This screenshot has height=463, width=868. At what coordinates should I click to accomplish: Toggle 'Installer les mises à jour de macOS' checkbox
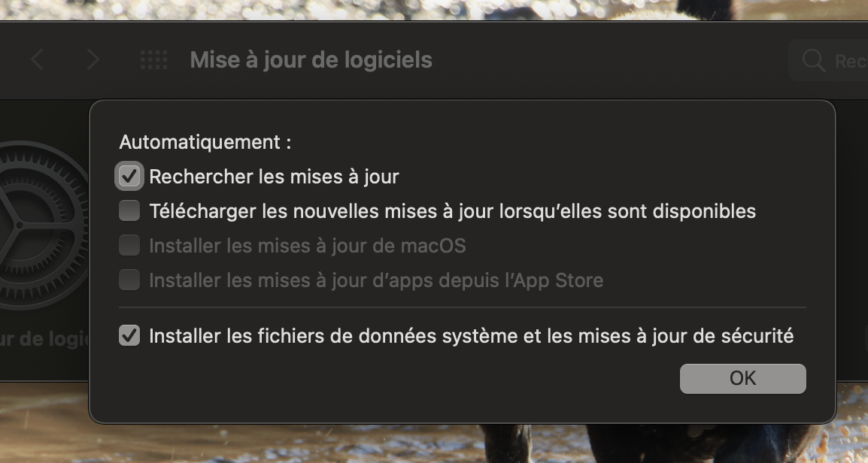point(129,246)
